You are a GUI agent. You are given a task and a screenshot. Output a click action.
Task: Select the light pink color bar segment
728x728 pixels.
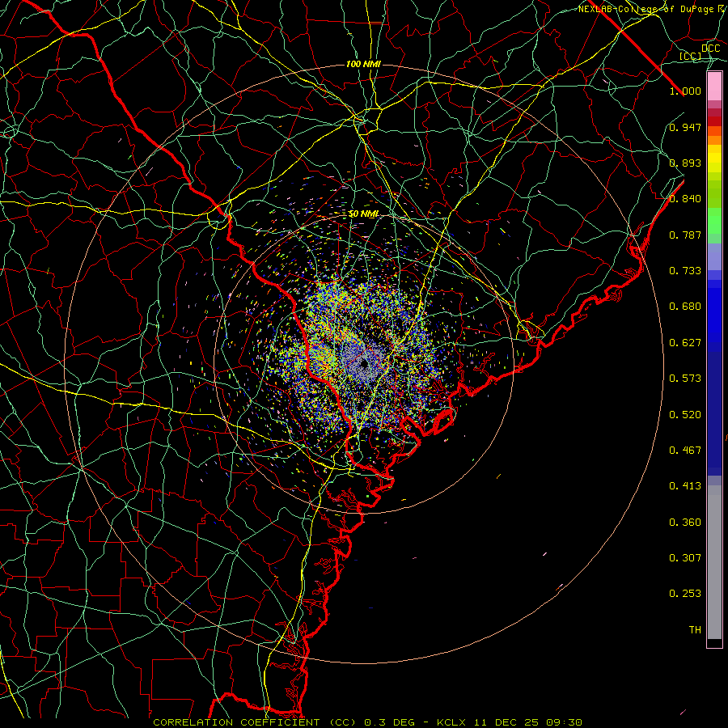tap(714, 87)
